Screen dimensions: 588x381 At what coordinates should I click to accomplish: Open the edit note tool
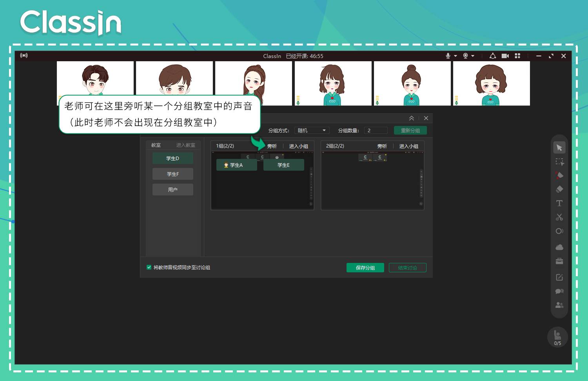click(559, 277)
